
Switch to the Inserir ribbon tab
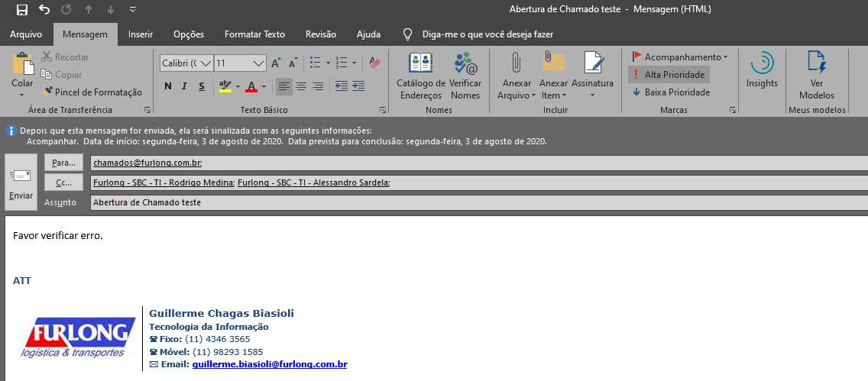(x=141, y=34)
